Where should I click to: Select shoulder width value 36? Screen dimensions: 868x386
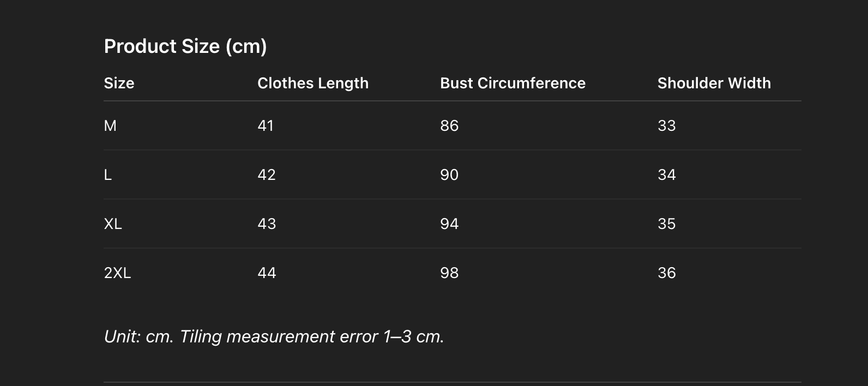point(666,273)
